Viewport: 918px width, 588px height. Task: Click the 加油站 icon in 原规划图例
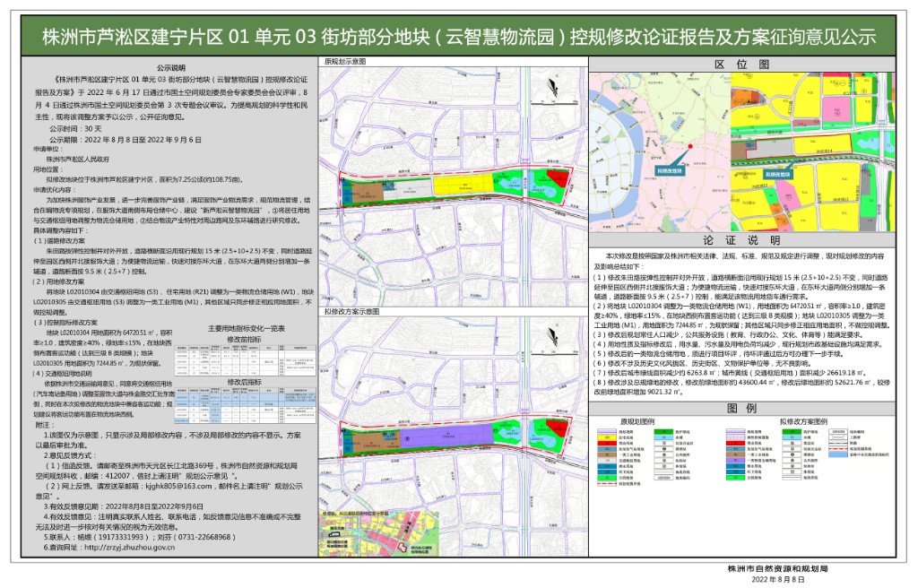[663, 461]
